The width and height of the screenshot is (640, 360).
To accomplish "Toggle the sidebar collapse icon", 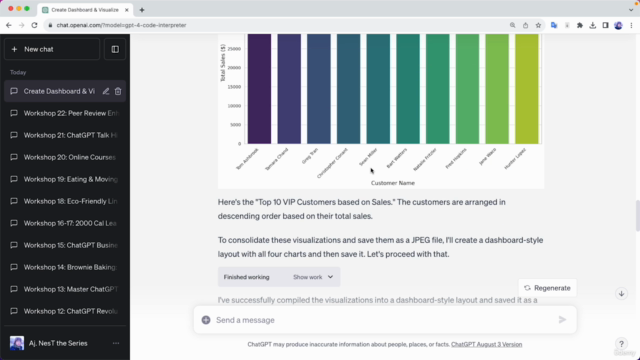I will point(115,49).
